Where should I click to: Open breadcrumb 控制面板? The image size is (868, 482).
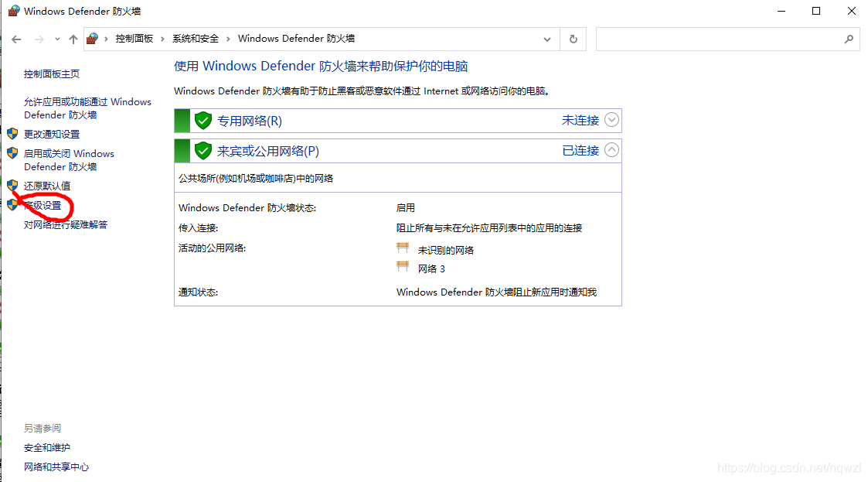click(134, 39)
